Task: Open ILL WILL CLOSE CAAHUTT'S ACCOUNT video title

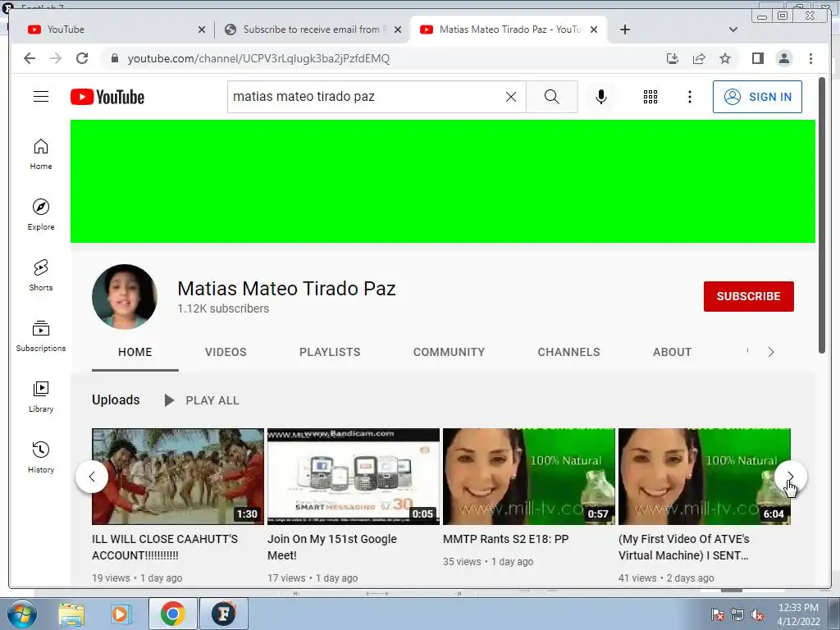Action: pyautogui.click(x=164, y=547)
